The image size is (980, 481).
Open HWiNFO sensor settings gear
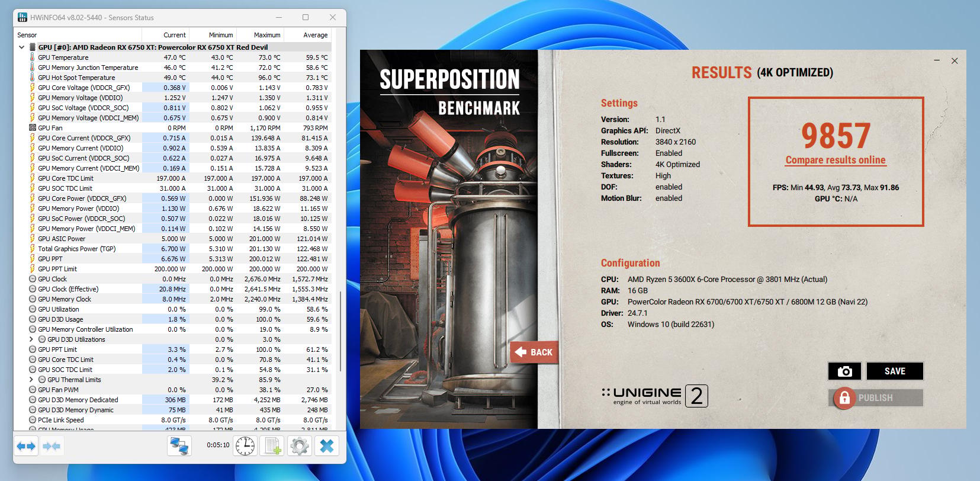point(300,445)
